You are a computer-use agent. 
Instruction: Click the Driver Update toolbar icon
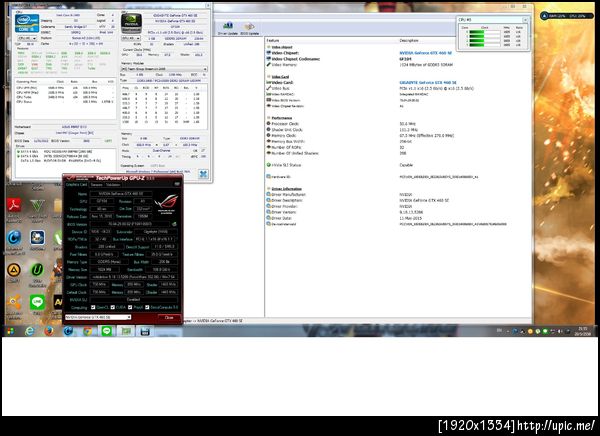[x=228, y=28]
